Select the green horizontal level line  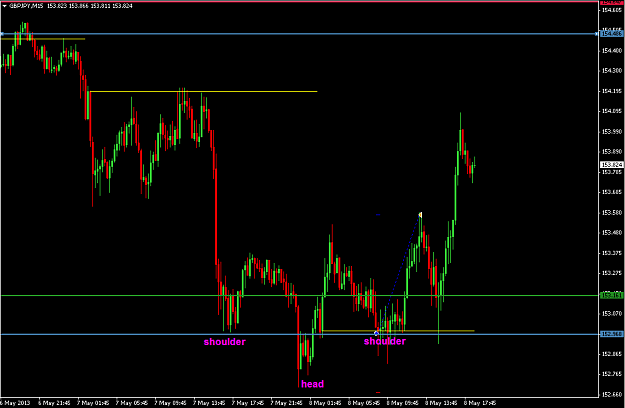[x=300, y=296]
